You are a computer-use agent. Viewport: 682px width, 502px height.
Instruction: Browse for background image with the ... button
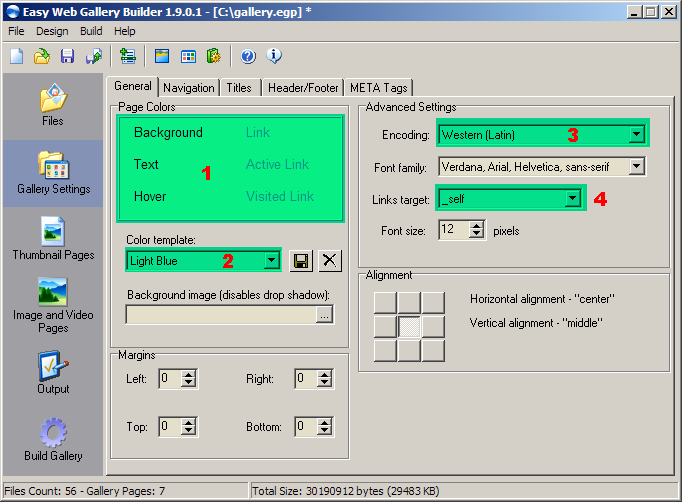pos(324,315)
